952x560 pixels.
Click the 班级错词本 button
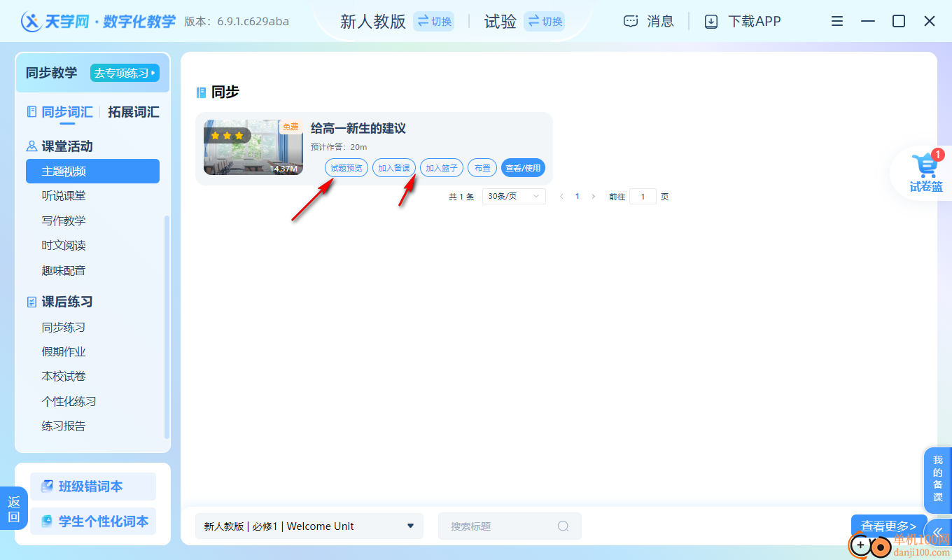tap(93, 486)
